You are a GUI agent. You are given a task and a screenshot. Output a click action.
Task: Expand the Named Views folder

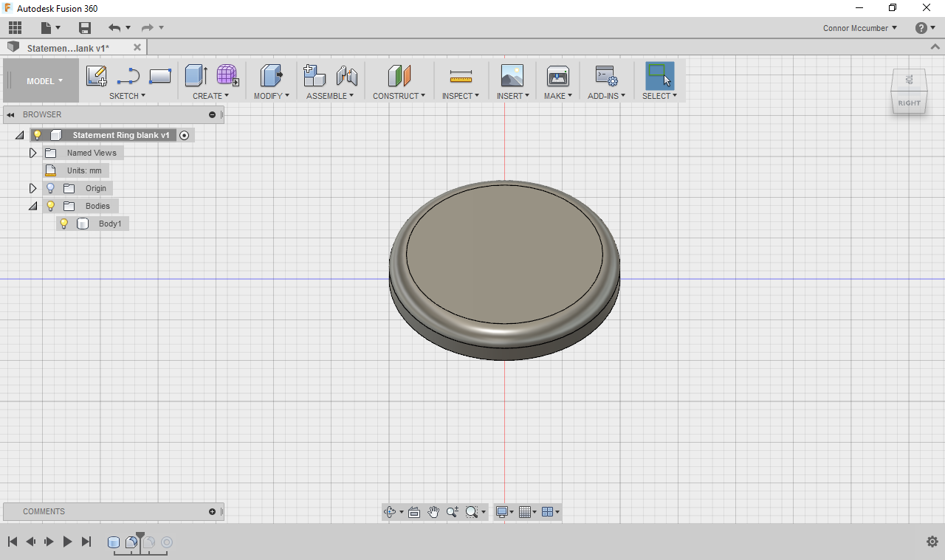(32, 153)
